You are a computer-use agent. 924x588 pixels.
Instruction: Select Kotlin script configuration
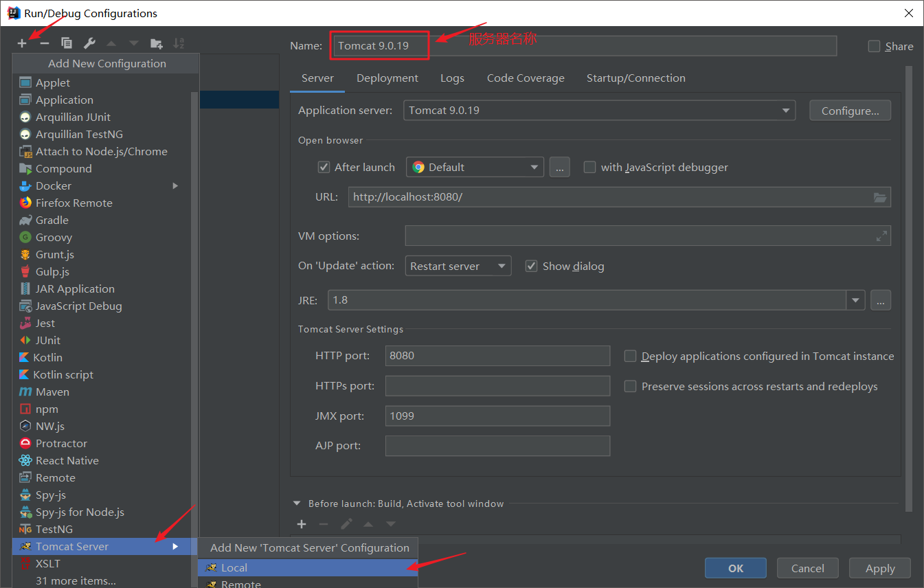coord(101,374)
